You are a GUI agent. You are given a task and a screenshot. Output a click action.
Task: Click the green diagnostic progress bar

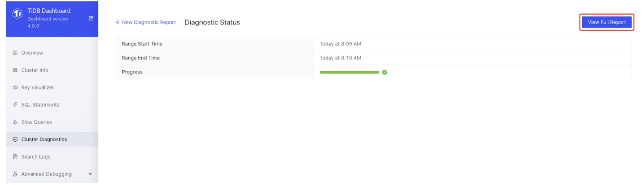pos(349,72)
